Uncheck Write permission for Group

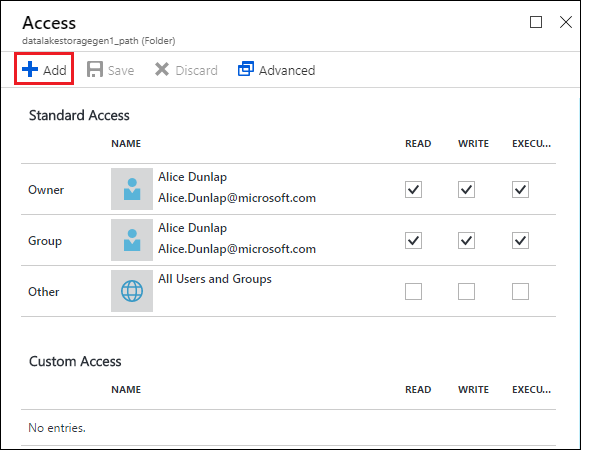coord(466,240)
